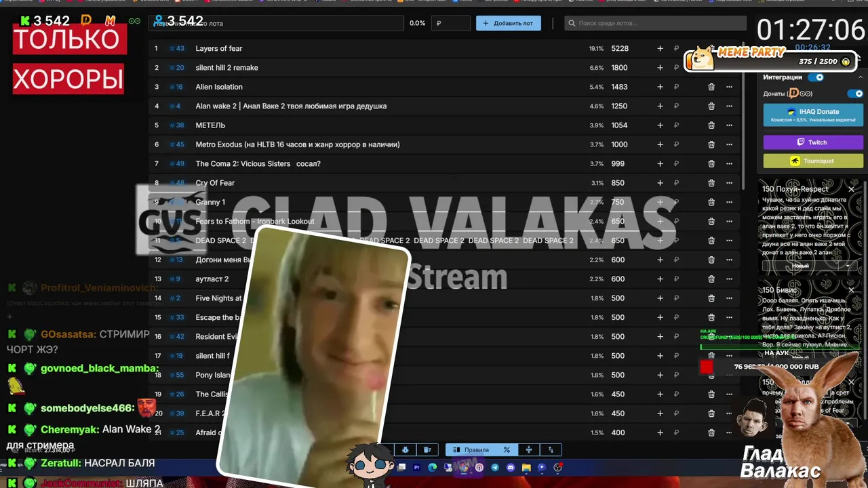Click the delete-all trash icon in bottom toolbar

(x=427, y=450)
